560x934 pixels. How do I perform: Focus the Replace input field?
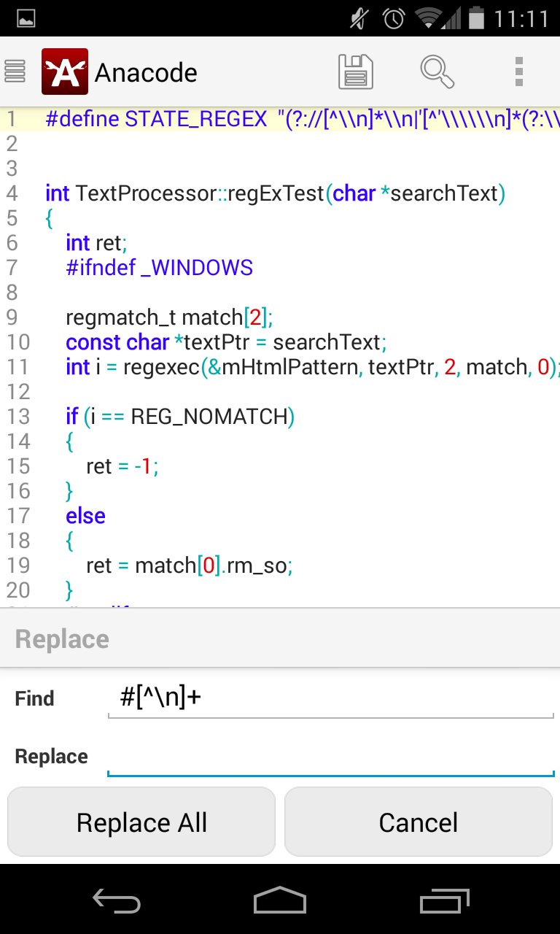pos(331,757)
